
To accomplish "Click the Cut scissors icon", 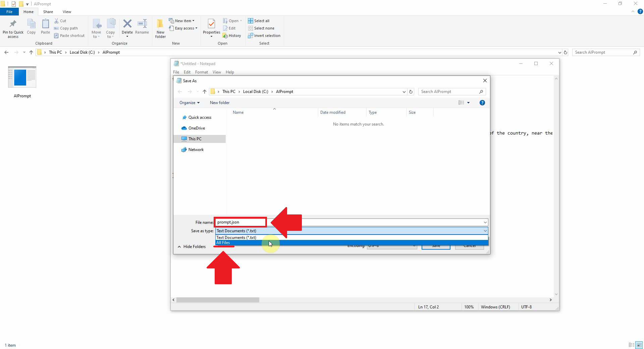I will pyautogui.click(x=56, y=21).
